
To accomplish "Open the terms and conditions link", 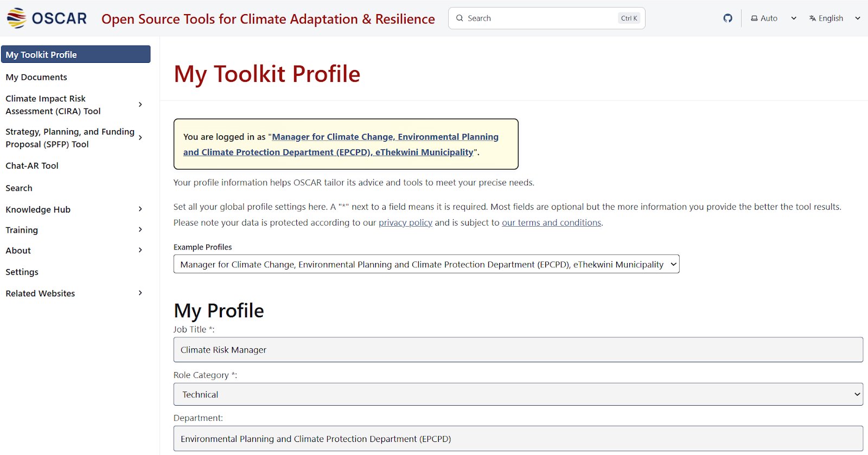I will pyautogui.click(x=551, y=223).
